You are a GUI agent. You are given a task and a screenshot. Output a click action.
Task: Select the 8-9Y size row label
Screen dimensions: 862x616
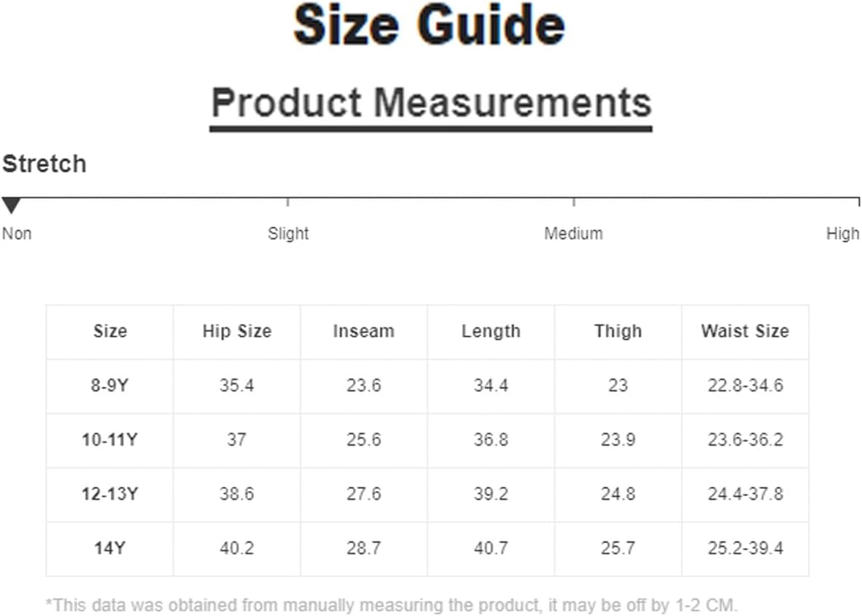point(110,385)
